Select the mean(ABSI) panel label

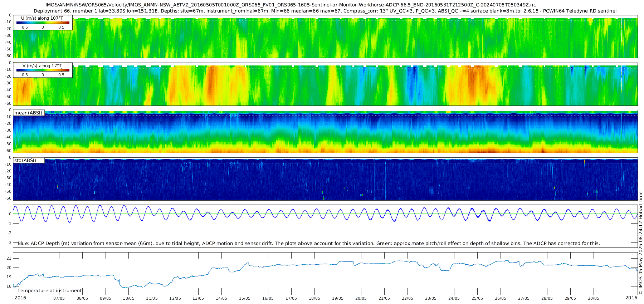[29, 113]
